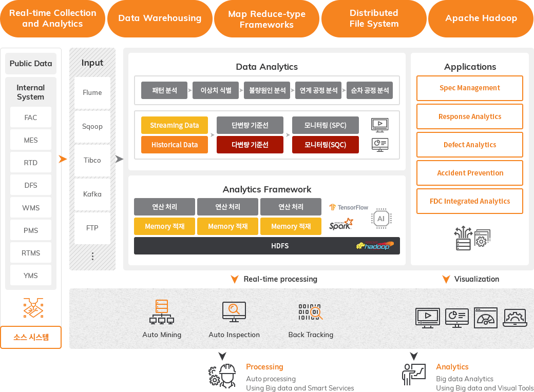The image size is (534, 392).
Task: Select the Apache Spark icon
Action: (x=341, y=224)
